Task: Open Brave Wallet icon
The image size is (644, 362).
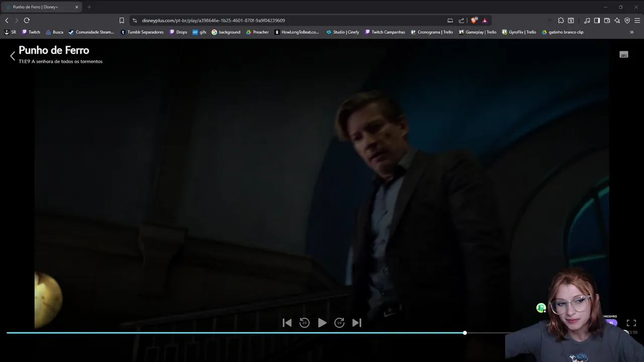Action: [607, 21]
